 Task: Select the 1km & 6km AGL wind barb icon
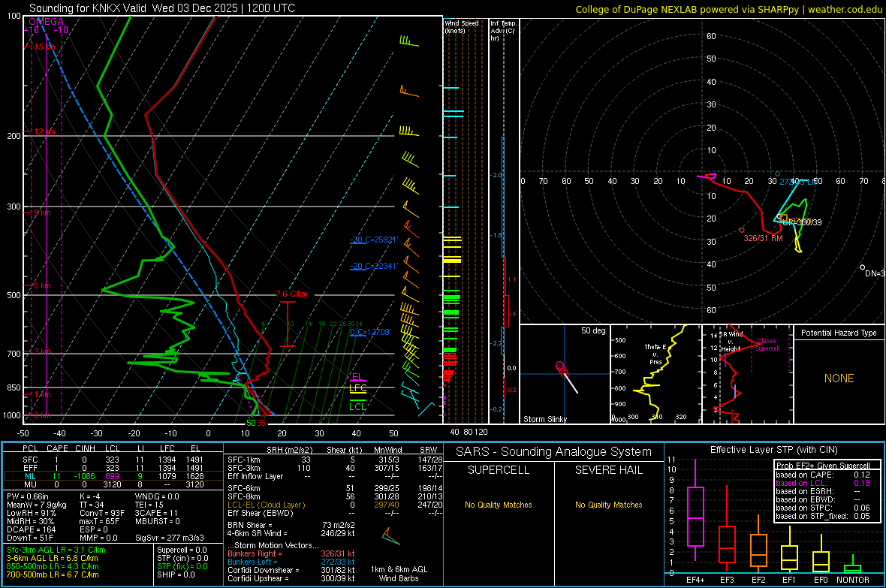390,536
